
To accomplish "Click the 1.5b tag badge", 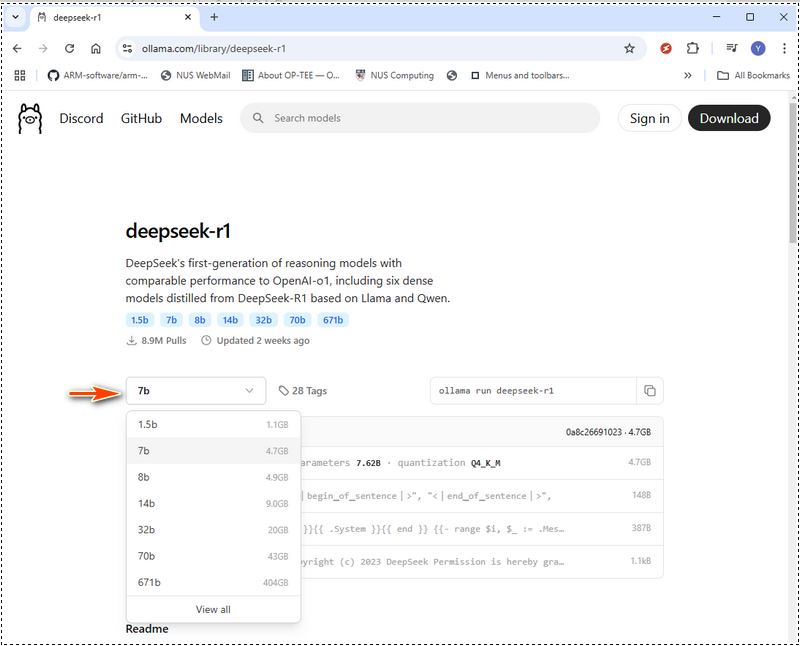I will click(x=140, y=320).
